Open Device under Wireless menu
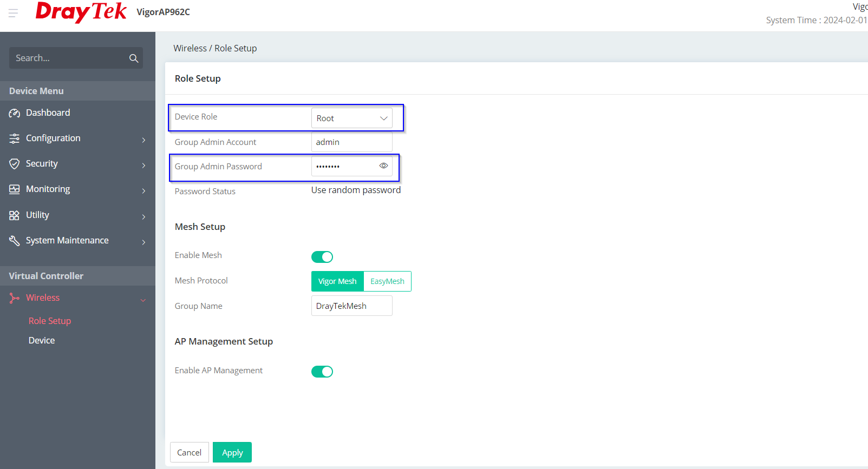Viewport: 868px width, 469px height. [x=42, y=340]
